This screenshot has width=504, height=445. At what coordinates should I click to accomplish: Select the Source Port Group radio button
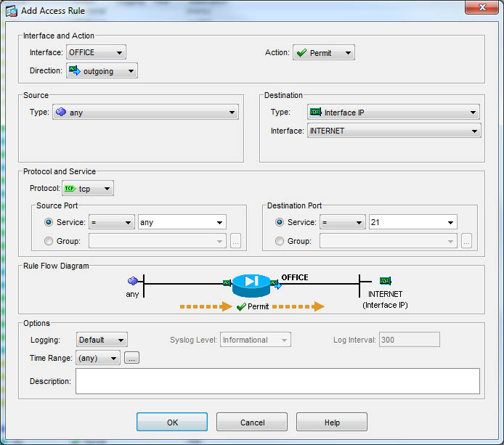click(49, 241)
